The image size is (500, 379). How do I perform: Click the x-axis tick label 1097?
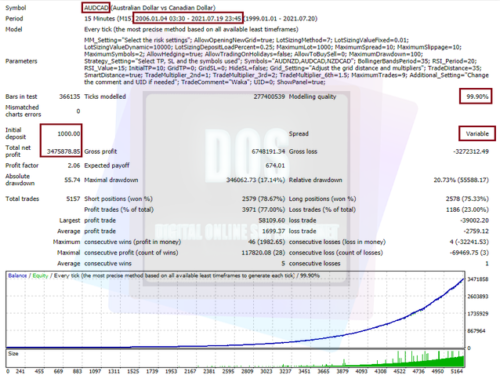tap(95, 371)
